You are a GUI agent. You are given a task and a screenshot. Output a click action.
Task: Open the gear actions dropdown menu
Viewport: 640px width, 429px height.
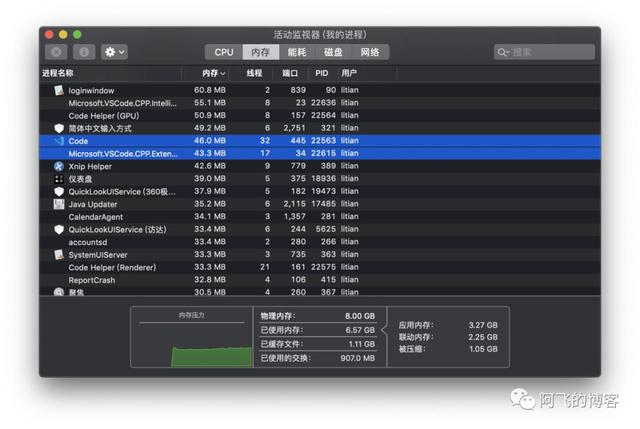click(x=115, y=52)
